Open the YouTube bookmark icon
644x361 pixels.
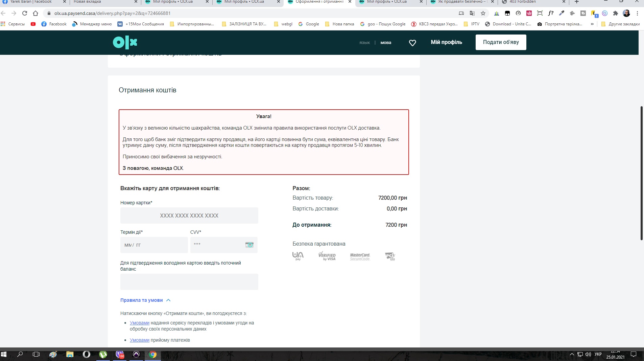tap(33, 24)
